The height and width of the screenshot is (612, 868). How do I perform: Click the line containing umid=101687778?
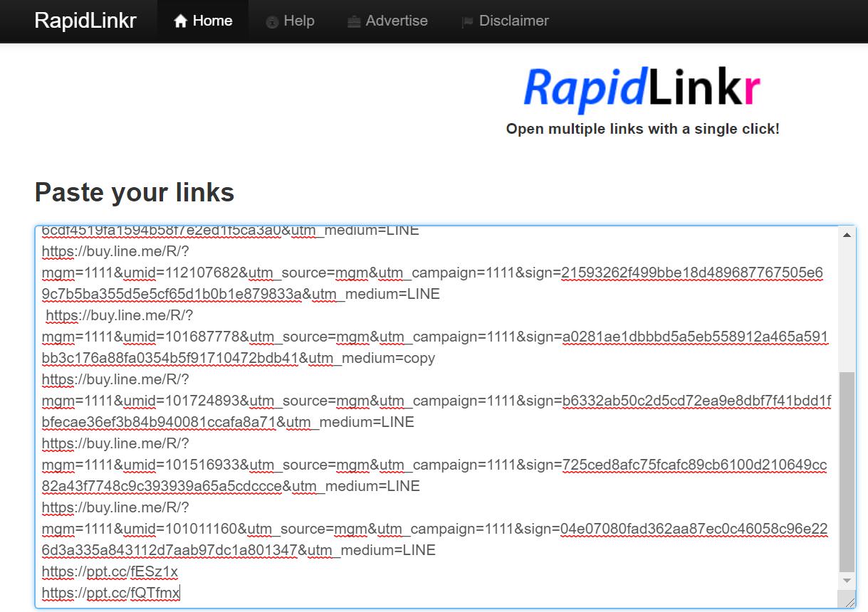coord(435,337)
